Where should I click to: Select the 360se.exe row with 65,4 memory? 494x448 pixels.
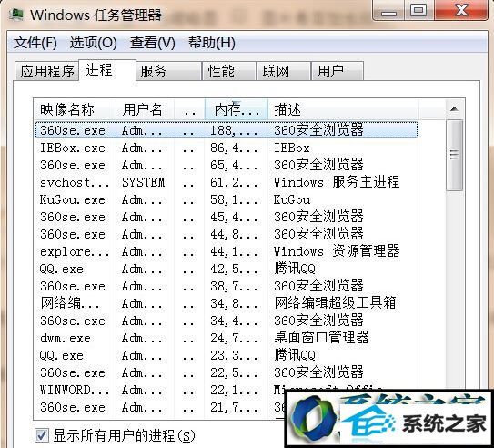[x=227, y=165]
